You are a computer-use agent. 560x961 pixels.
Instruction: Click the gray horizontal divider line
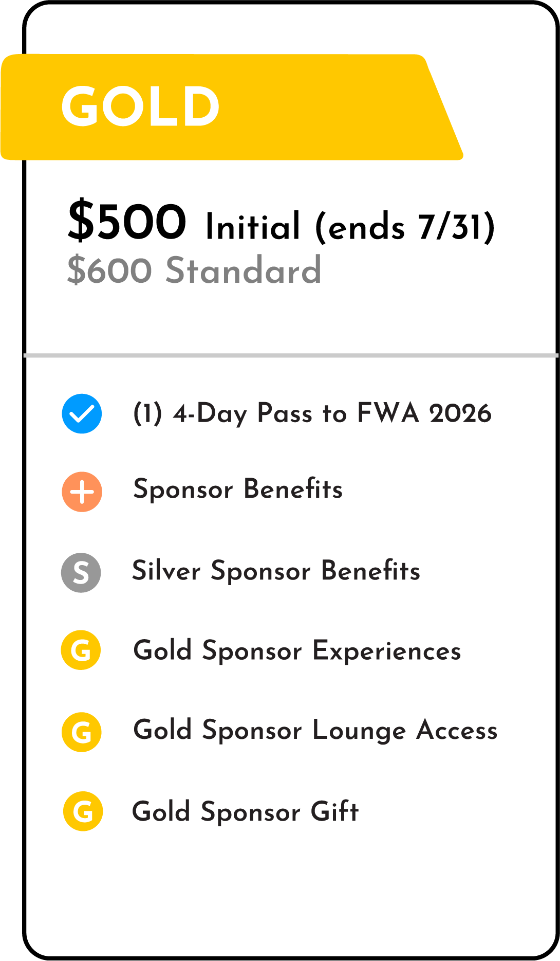pos(290,355)
